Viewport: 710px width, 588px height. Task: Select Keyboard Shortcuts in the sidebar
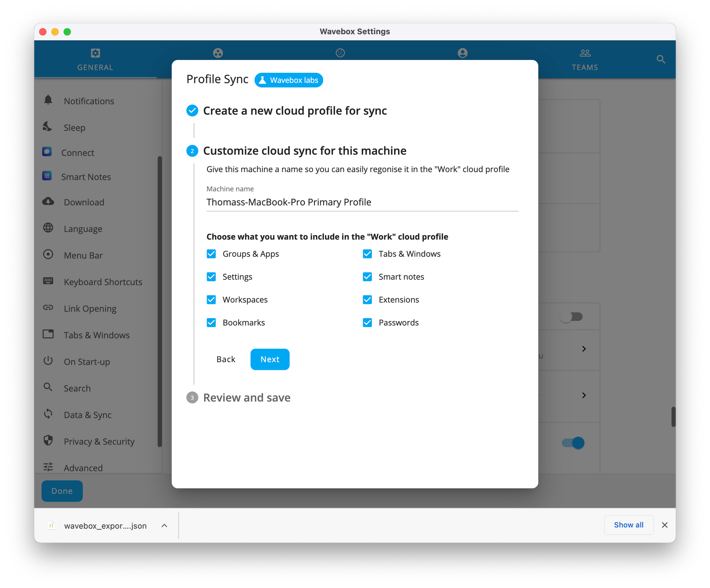point(103,282)
